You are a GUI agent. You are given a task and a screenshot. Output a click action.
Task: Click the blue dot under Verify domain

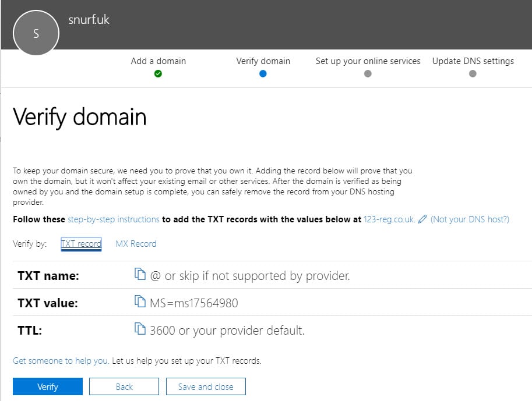click(263, 73)
